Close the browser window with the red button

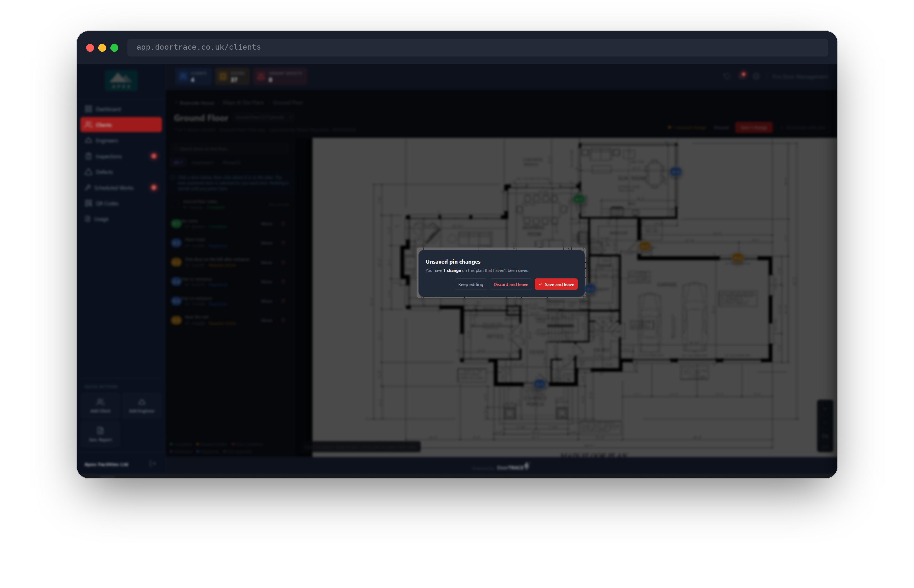(90, 48)
